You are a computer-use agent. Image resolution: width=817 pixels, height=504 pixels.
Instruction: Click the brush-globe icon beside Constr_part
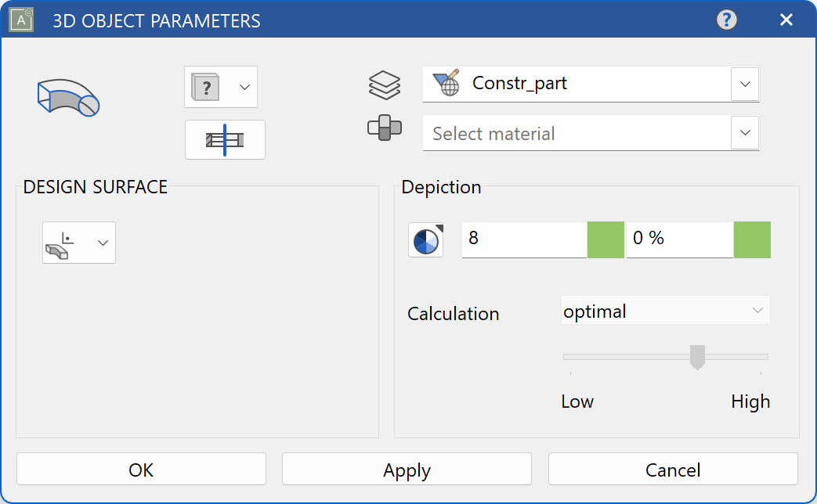[x=447, y=81]
